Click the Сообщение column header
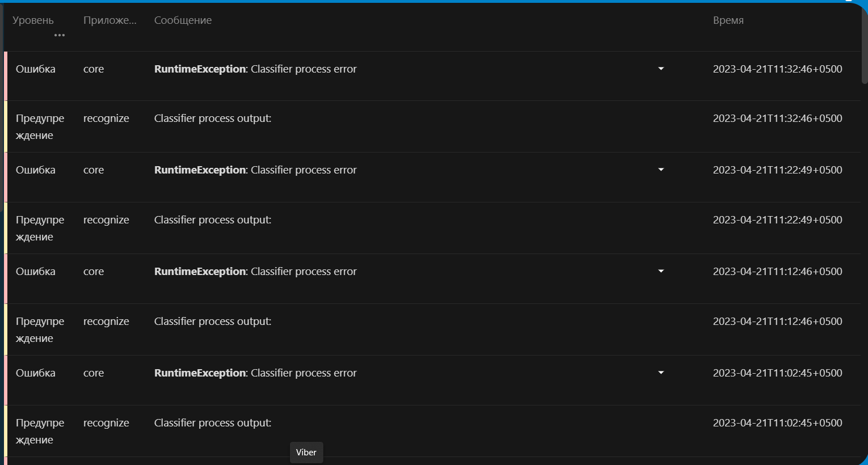 (x=183, y=20)
